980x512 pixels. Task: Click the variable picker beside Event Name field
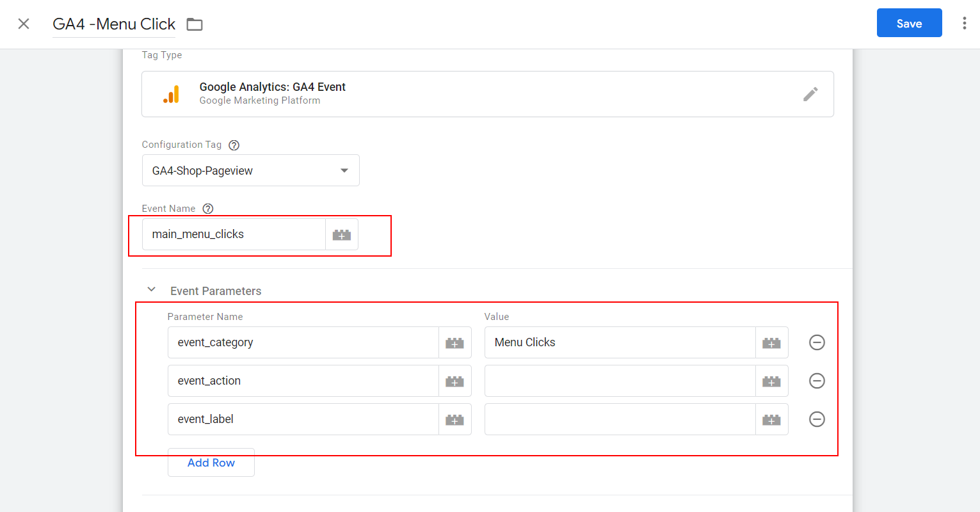point(342,235)
